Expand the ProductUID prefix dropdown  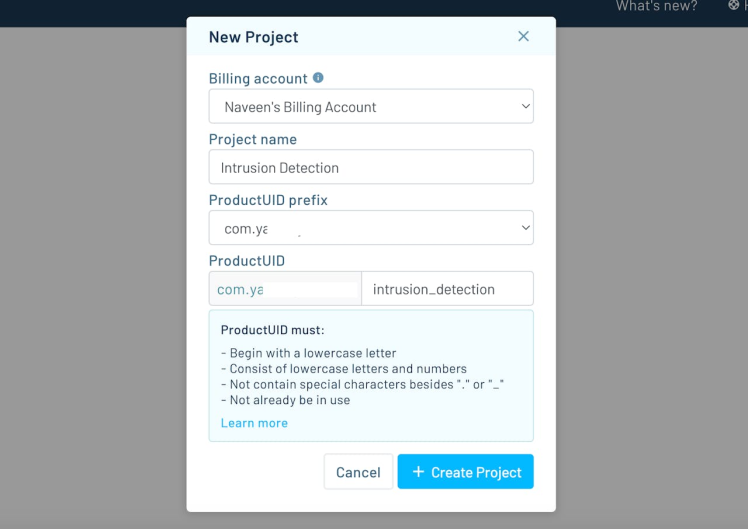pos(370,228)
